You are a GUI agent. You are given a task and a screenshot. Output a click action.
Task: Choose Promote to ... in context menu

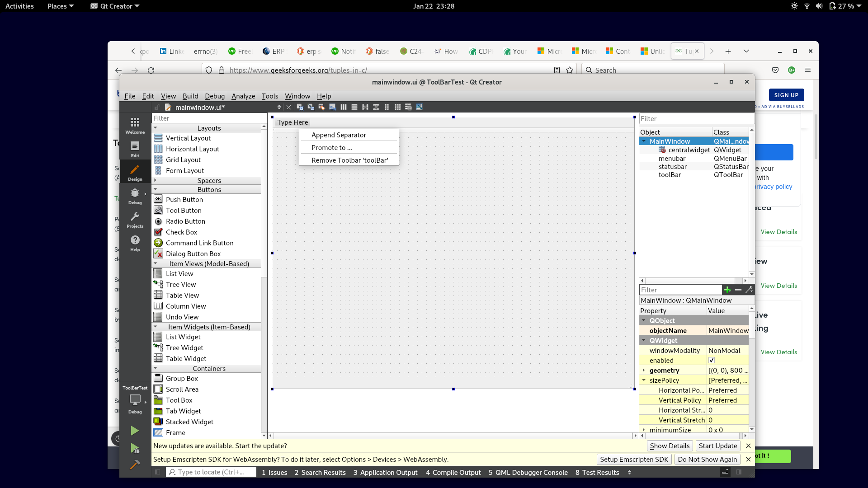pyautogui.click(x=349, y=147)
